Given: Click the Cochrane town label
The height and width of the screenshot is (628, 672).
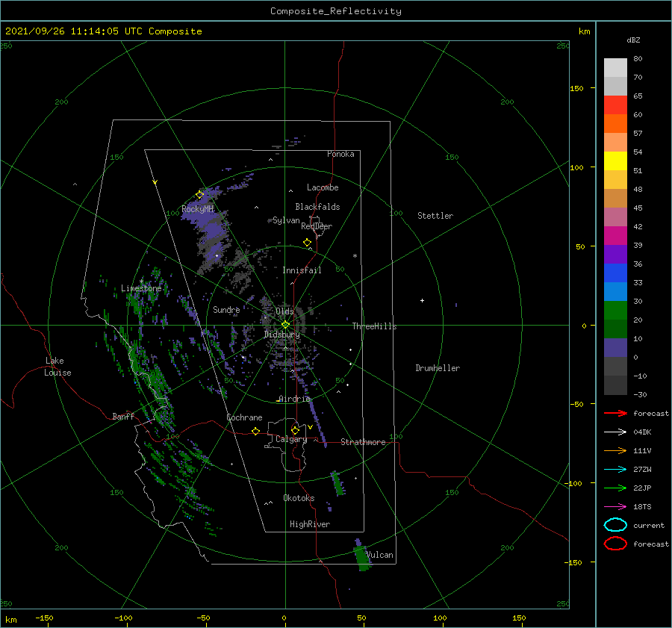Looking at the screenshot, I should 244,417.
